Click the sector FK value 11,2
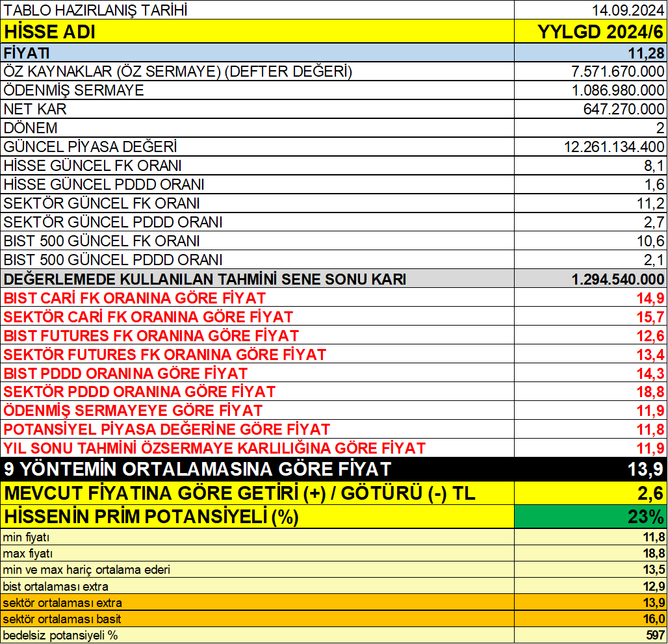668x644 pixels. coord(650,203)
